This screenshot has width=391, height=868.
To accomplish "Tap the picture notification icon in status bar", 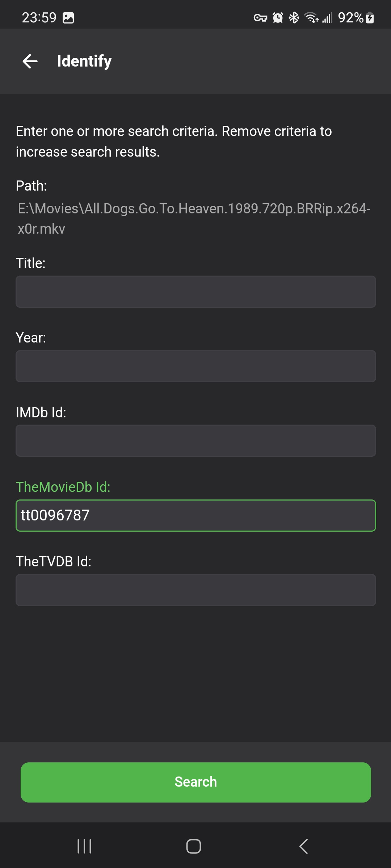I will tap(68, 18).
